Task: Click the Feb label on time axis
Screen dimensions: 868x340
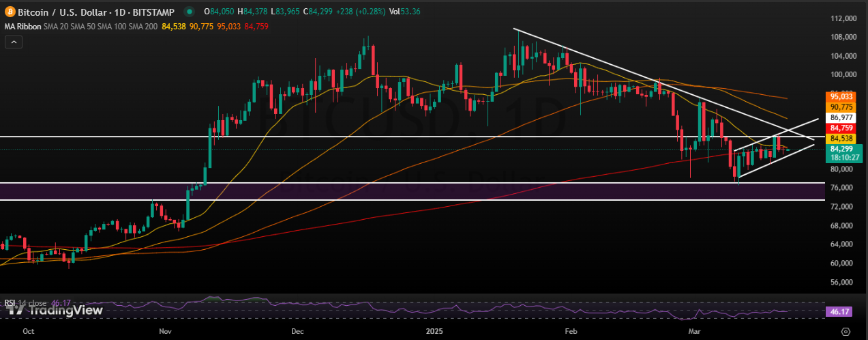Action: tap(568, 331)
